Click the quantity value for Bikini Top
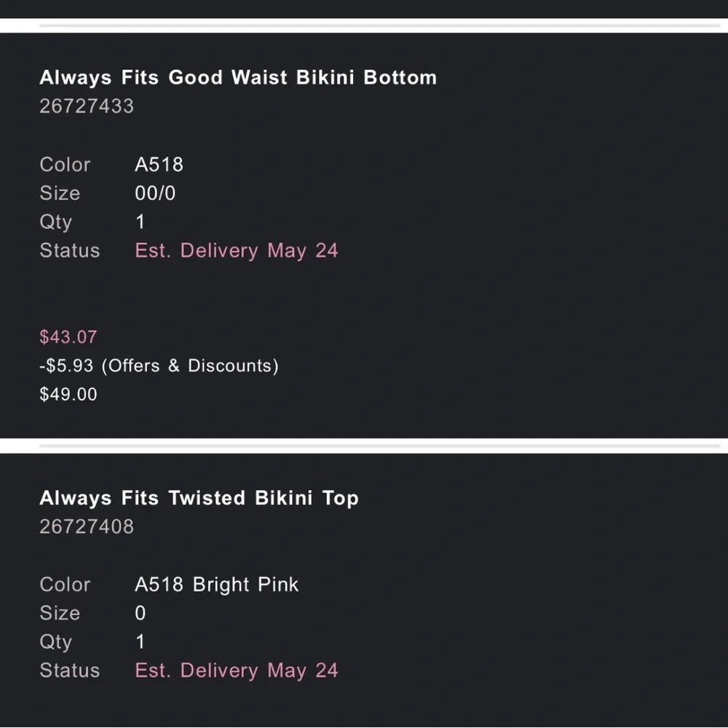The height and width of the screenshot is (728, 728). [141, 642]
